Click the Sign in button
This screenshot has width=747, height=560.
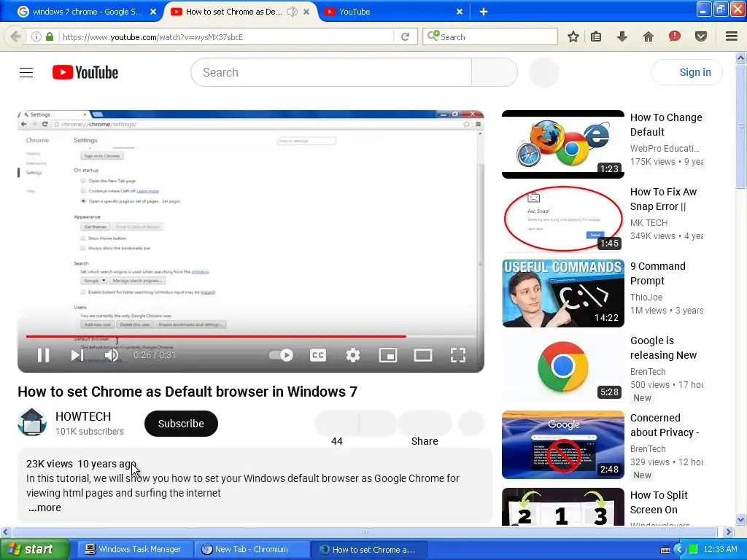coord(686,72)
